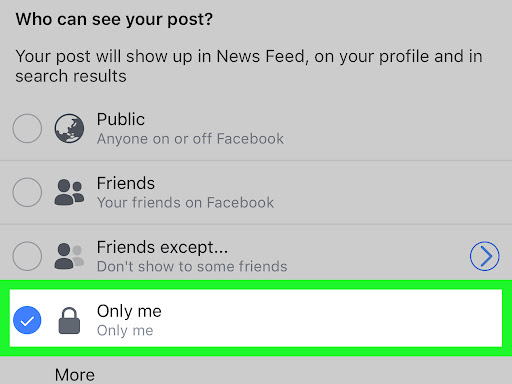Select the Friends except radio button
This screenshot has width=512, height=384.
click(x=27, y=256)
